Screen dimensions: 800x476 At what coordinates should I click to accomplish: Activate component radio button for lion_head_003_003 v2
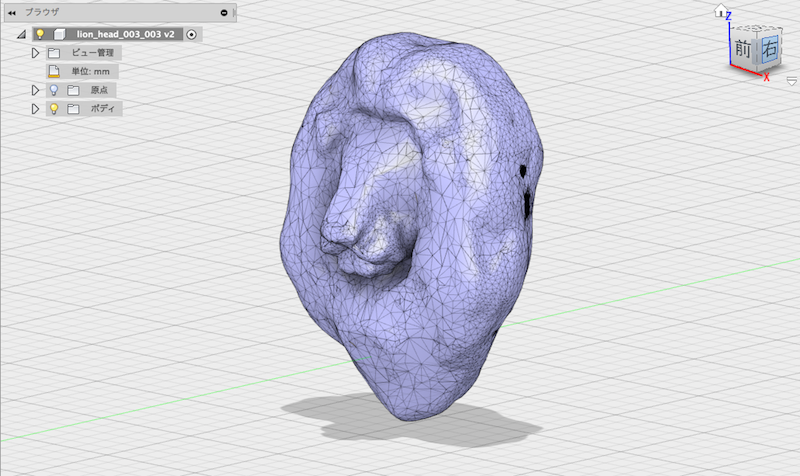coord(191,34)
